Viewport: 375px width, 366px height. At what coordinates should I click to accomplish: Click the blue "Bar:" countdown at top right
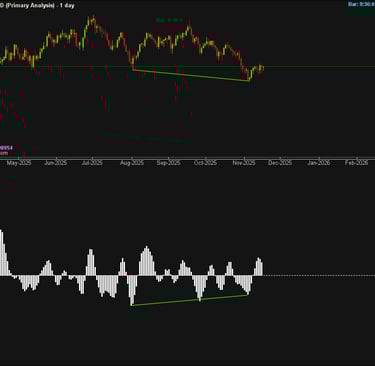361,4
